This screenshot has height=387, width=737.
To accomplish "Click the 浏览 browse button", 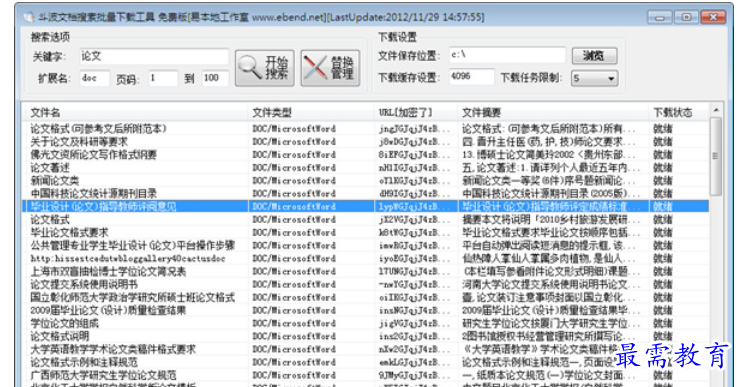I will 595,55.
